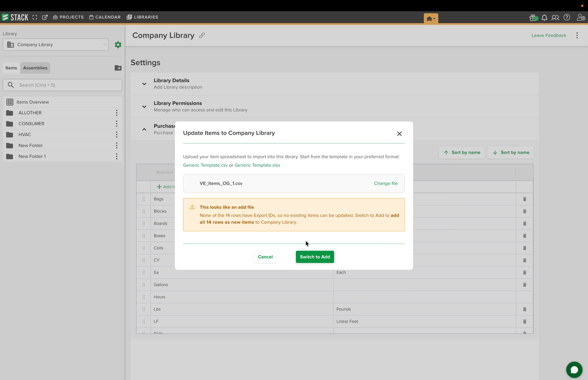
Task: Cancel the update items dialog
Action: click(x=265, y=257)
